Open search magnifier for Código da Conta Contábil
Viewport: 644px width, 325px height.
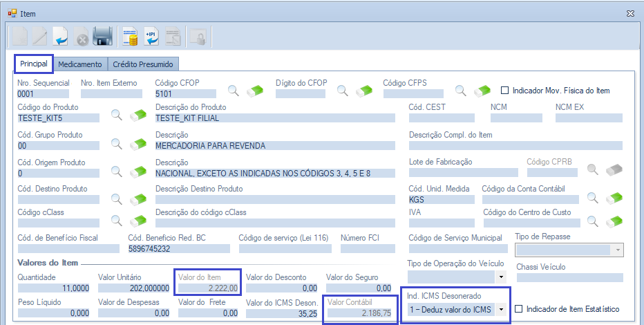coord(592,198)
